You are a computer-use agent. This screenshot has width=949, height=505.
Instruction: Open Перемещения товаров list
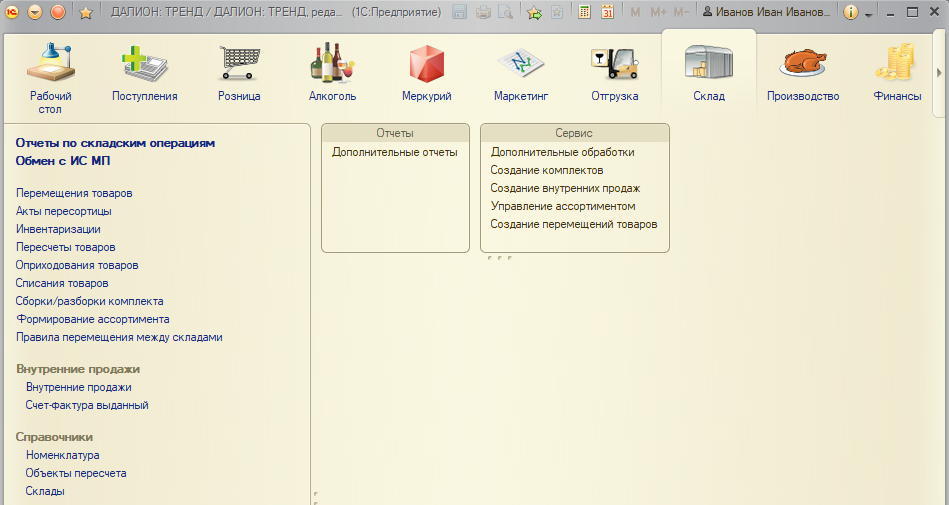(74, 193)
